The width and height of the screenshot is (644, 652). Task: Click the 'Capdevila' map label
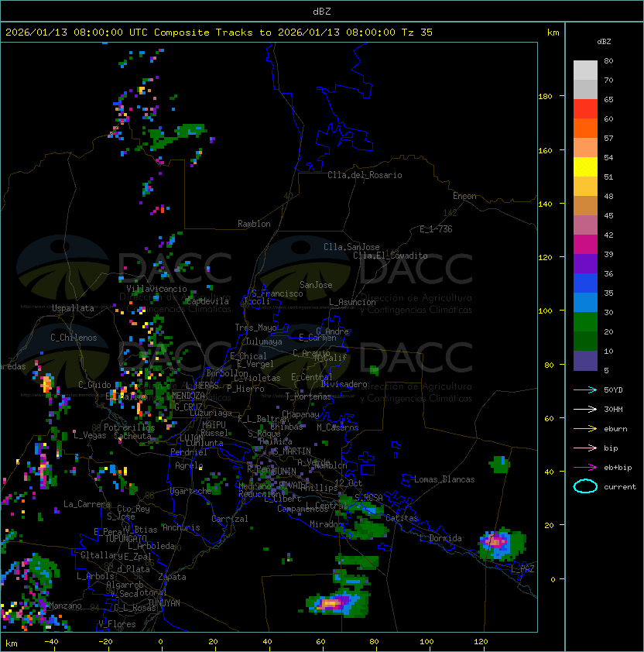pyautogui.click(x=207, y=301)
